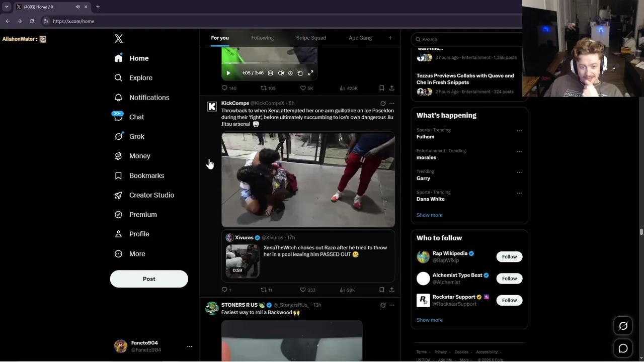Open the Money section
Screen dimensions: 644x362
coord(132,156)
